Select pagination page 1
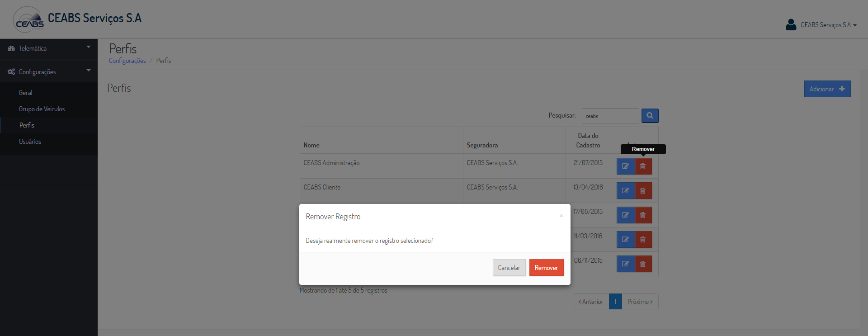868x336 pixels. 615,302
